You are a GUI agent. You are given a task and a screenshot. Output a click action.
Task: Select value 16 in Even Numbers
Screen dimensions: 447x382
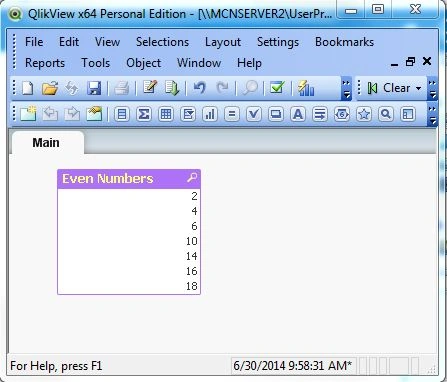(x=129, y=271)
